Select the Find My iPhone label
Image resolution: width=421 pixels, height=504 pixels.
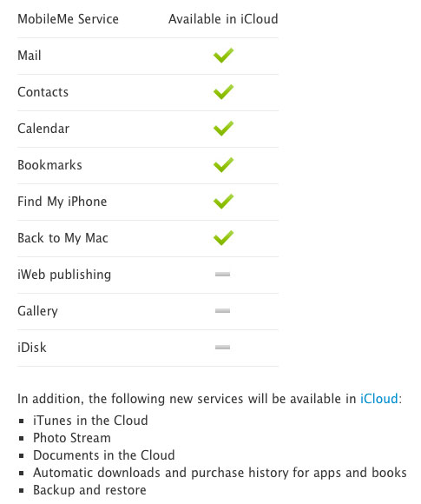62,202
